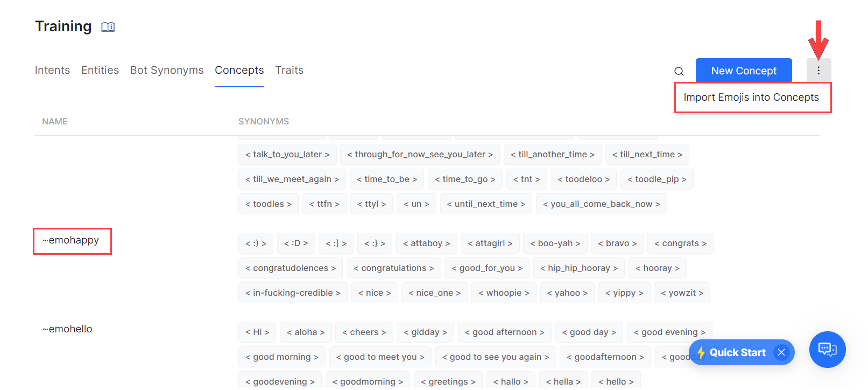
Task: Open the ~emohello concept
Action: [67, 329]
